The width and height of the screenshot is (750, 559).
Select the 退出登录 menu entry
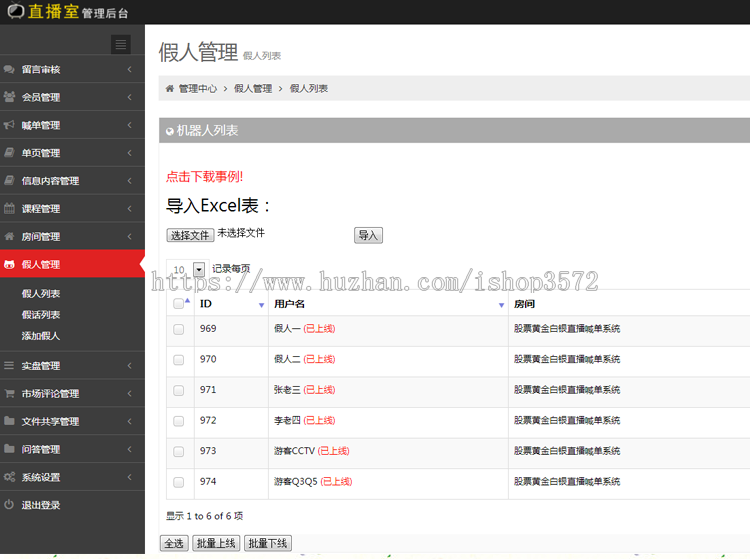click(72, 504)
